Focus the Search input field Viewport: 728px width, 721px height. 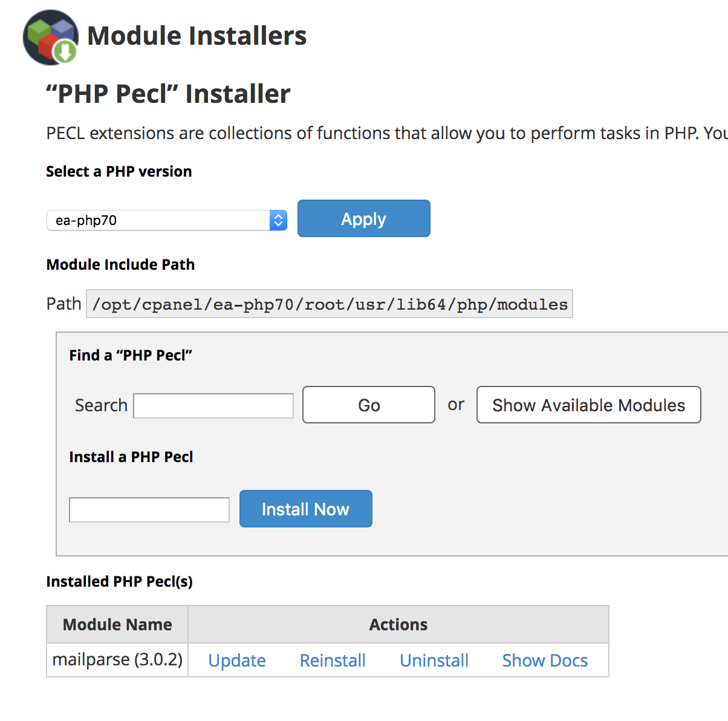click(x=213, y=405)
